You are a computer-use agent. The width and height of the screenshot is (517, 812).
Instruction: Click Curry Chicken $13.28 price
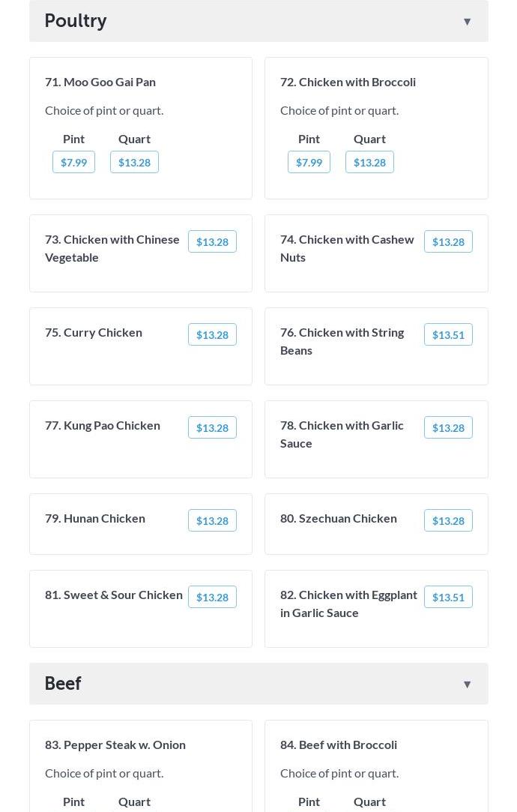pyautogui.click(x=212, y=334)
